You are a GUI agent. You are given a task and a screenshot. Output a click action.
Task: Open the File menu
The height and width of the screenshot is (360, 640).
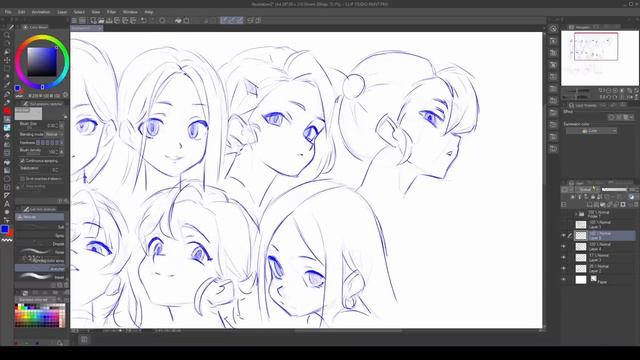pos(8,12)
